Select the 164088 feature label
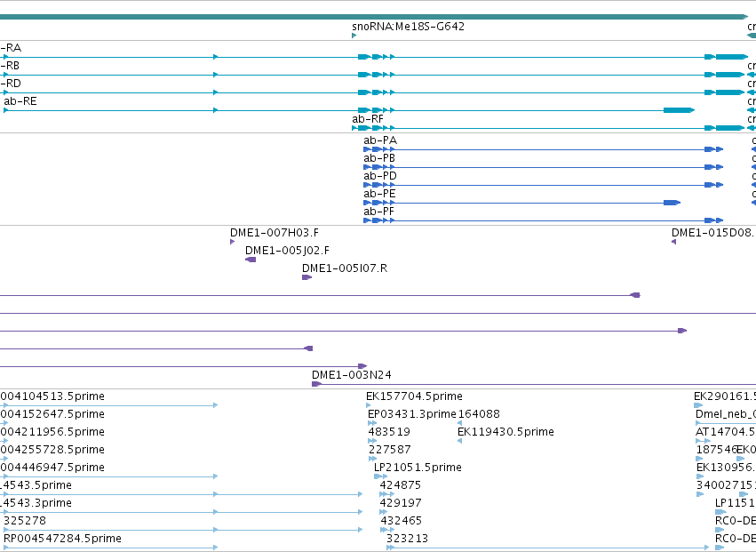The height and width of the screenshot is (552, 756). click(x=479, y=414)
